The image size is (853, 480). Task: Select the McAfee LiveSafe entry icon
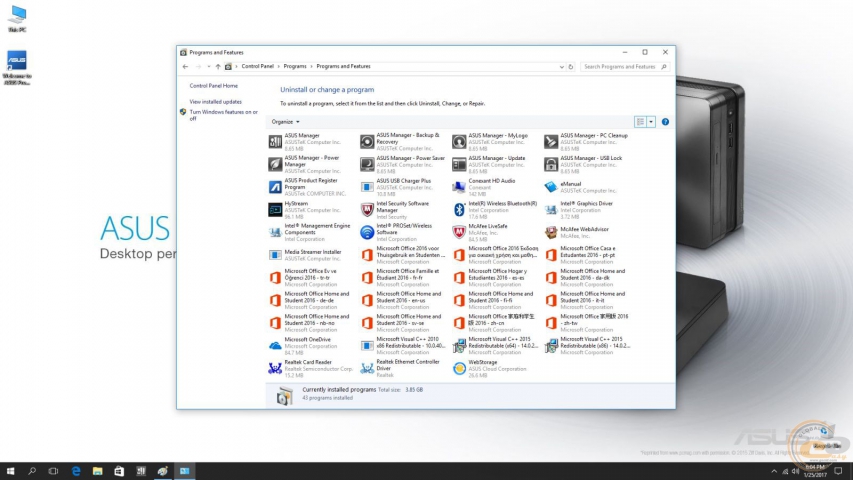click(459, 232)
